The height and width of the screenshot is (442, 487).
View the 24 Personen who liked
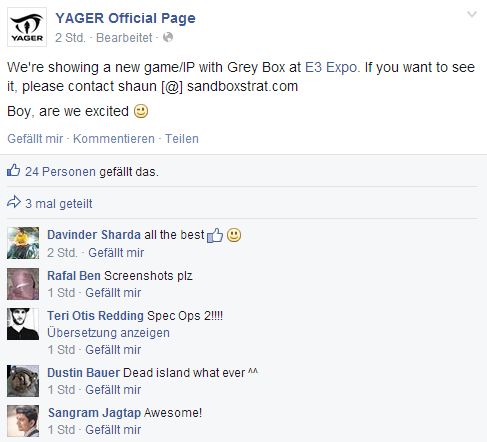(x=60, y=172)
